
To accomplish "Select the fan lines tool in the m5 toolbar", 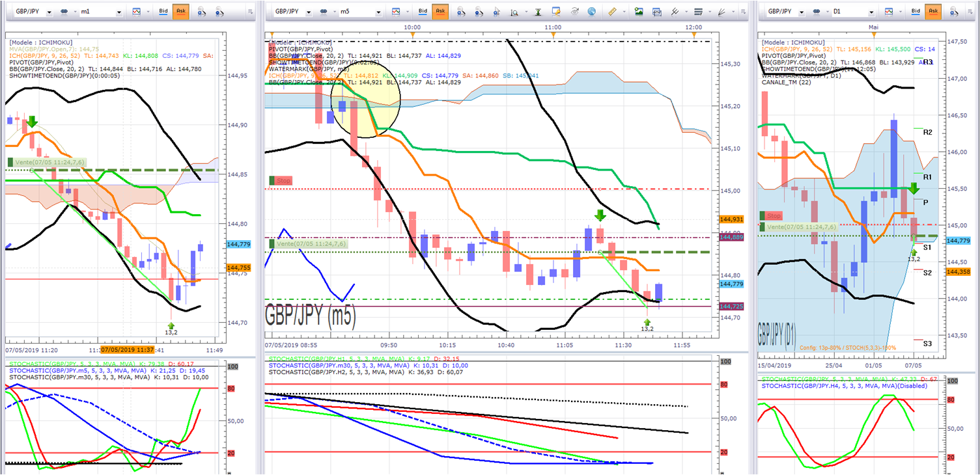I will pos(721,12).
